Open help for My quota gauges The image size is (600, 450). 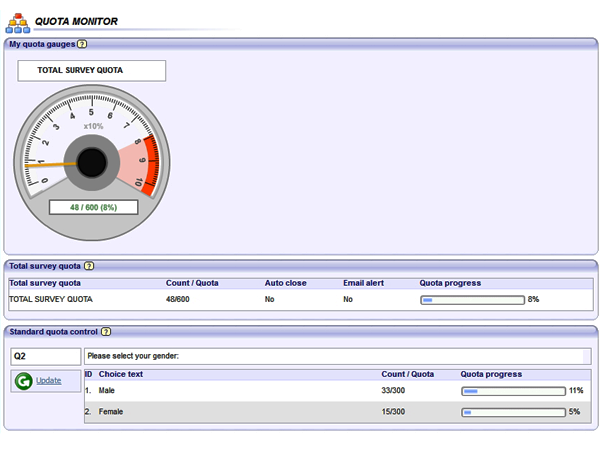click(82, 44)
